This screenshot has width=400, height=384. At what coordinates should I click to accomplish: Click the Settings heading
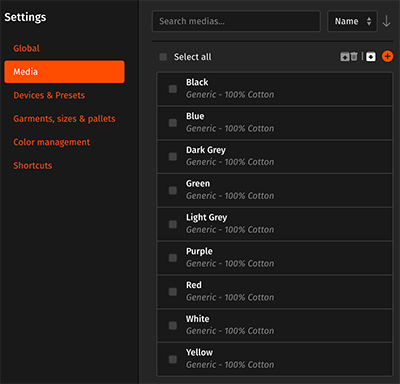point(25,17)
